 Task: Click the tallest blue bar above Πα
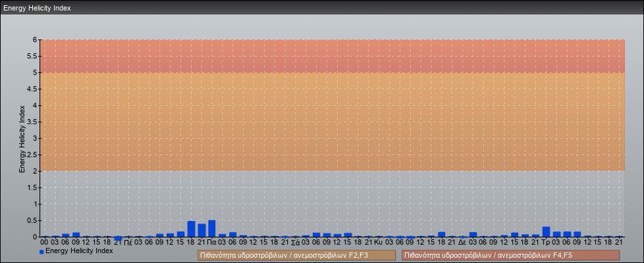coord(212,229)
